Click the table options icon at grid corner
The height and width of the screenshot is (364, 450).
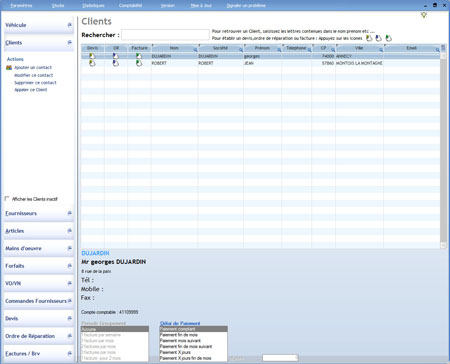tap(443, 48)
